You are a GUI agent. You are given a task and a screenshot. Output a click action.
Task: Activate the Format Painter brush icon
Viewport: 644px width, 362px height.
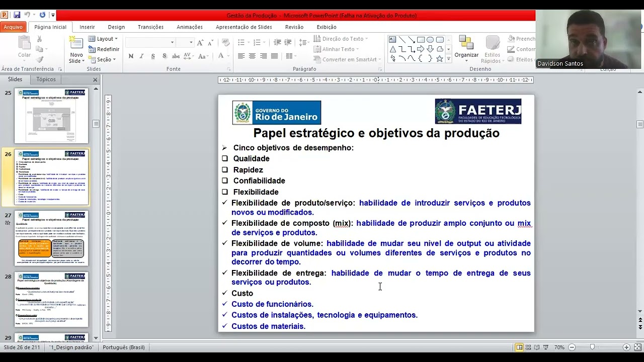point(39,59)
